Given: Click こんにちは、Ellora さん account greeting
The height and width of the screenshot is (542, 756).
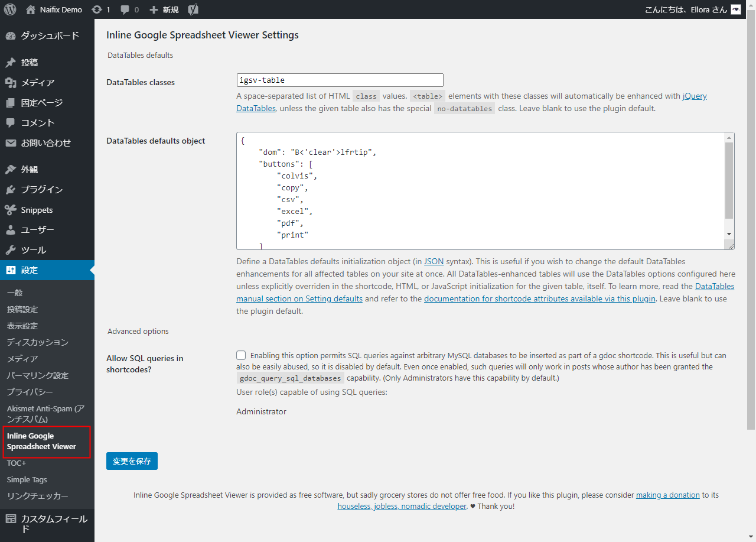Looking at the screenshot, I should 687,9.
